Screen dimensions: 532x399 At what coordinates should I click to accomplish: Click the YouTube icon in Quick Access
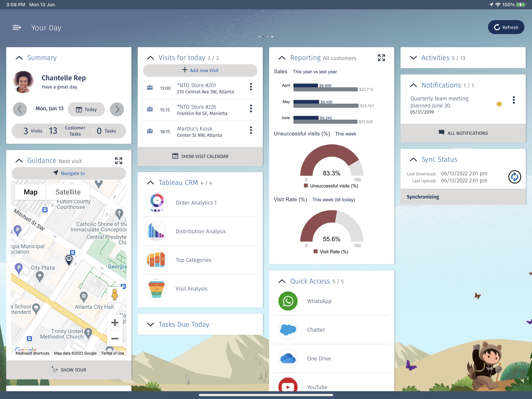pos(288,386)
